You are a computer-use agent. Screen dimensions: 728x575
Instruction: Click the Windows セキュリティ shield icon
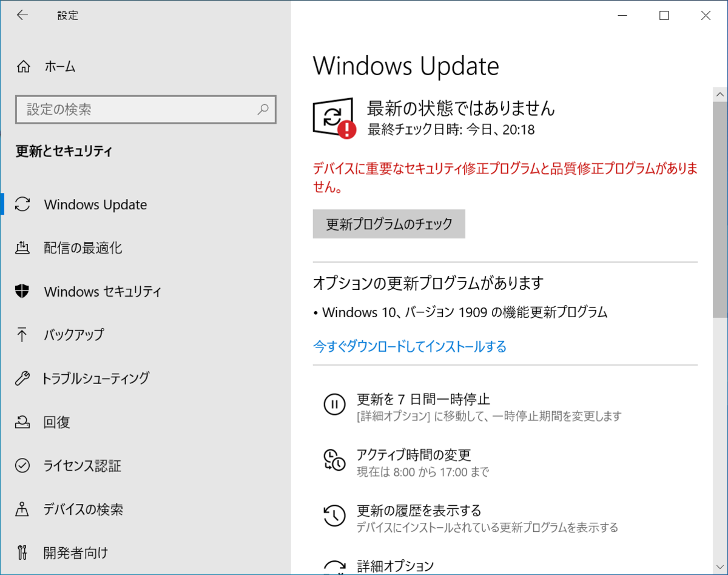(x=22, y=291)
